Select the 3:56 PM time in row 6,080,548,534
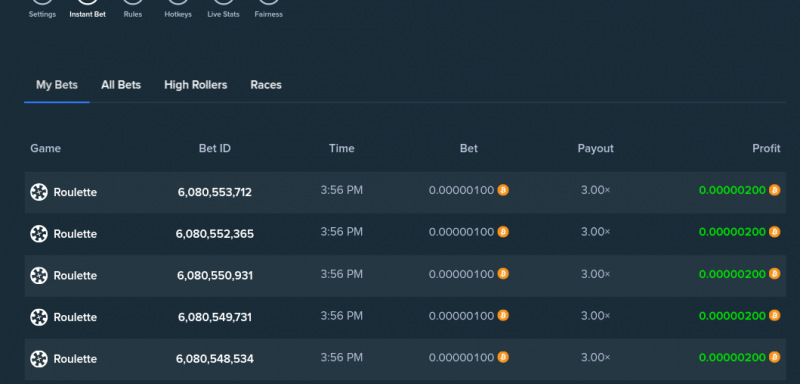800x384 pixels. tap(341, 357)
